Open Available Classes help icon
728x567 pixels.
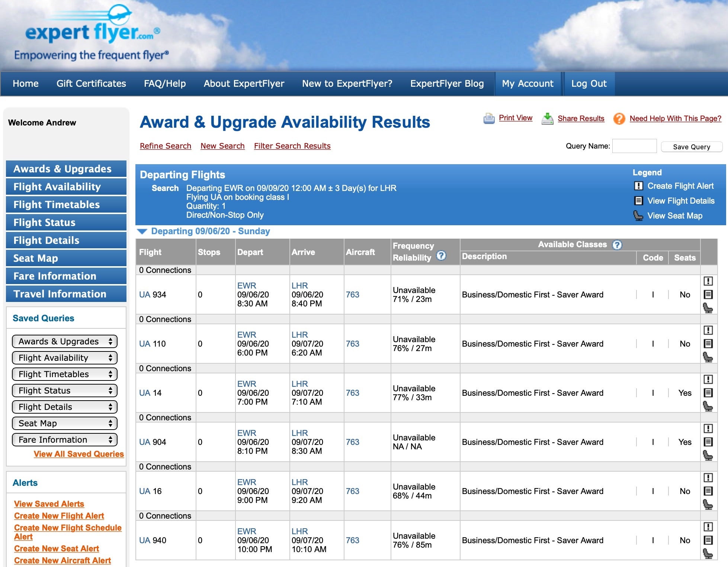617,245
